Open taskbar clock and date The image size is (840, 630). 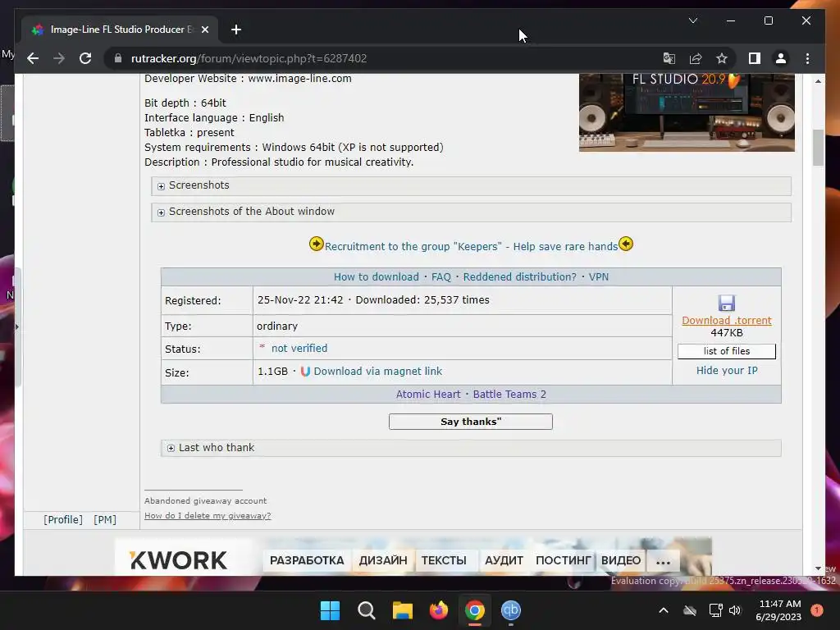click(778, 610)
